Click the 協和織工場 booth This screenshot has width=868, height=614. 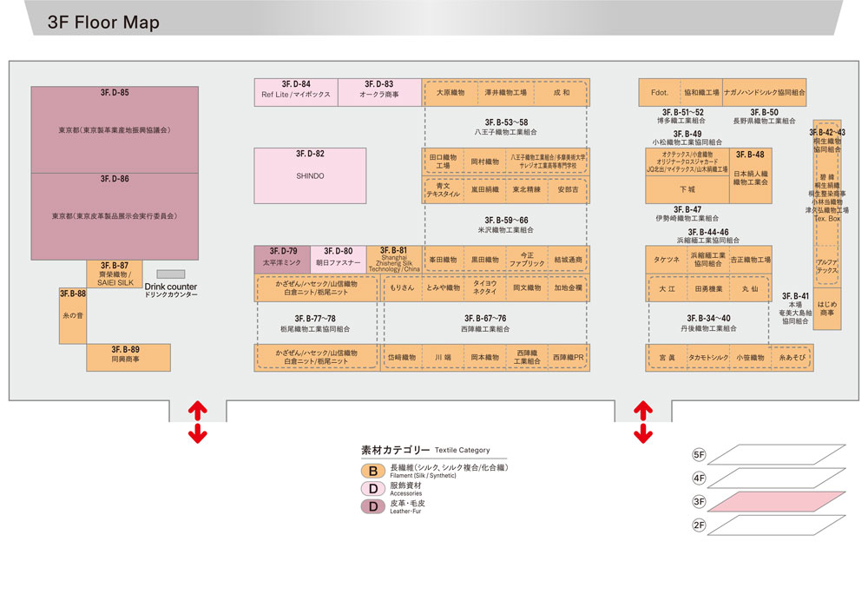(x=701, y=92)
